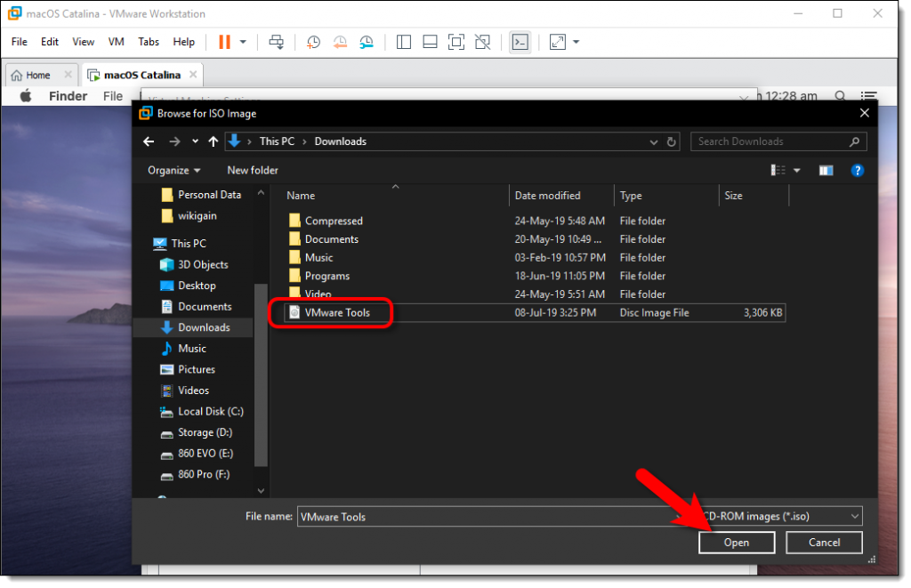Open the Snapshot Manager
This screenshot has width=911, height=588.
coord(367,41)
